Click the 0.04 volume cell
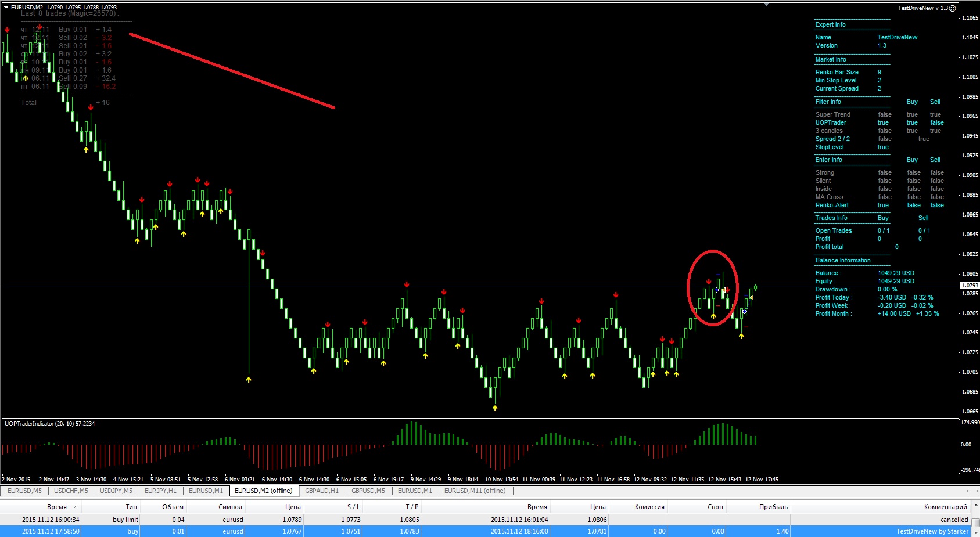Viewport: 980px width, 537px height. point(178,520)
